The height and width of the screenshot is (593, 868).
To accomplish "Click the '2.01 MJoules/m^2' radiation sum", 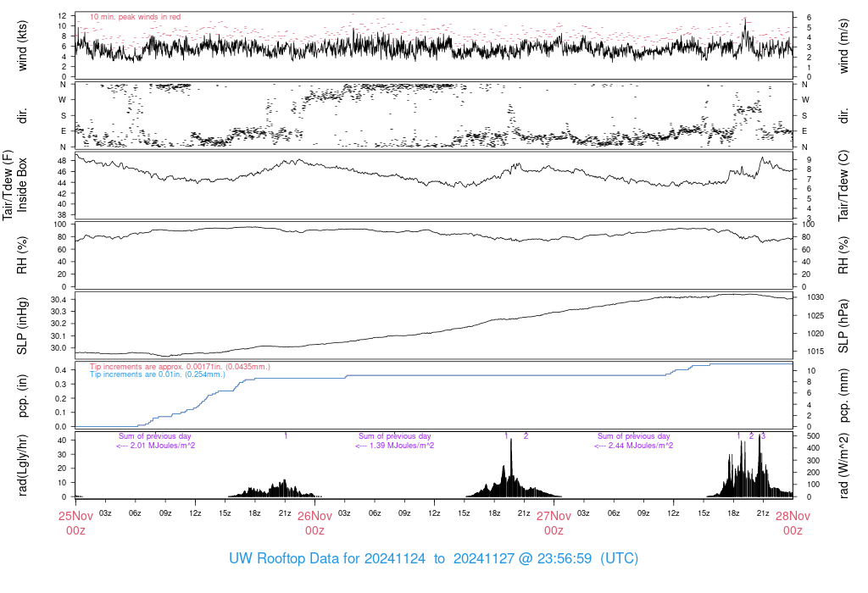I will [162, 446].
